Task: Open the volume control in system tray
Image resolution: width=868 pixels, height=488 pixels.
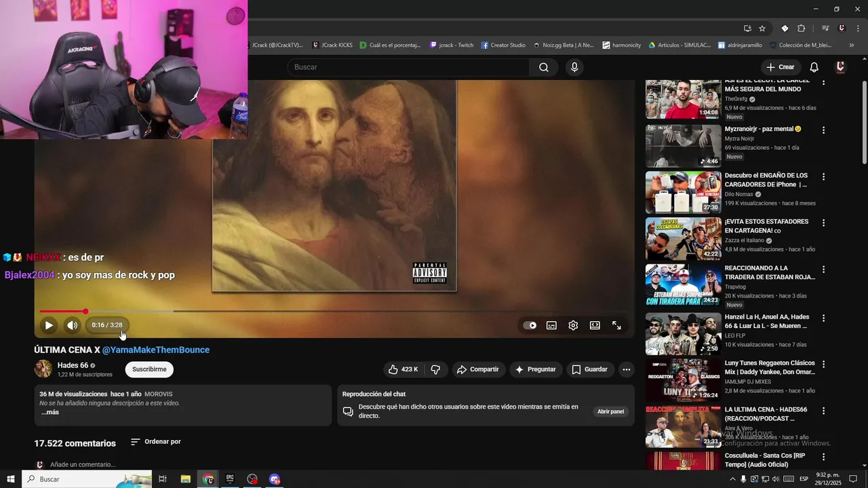Action: [x=776, y=479]
